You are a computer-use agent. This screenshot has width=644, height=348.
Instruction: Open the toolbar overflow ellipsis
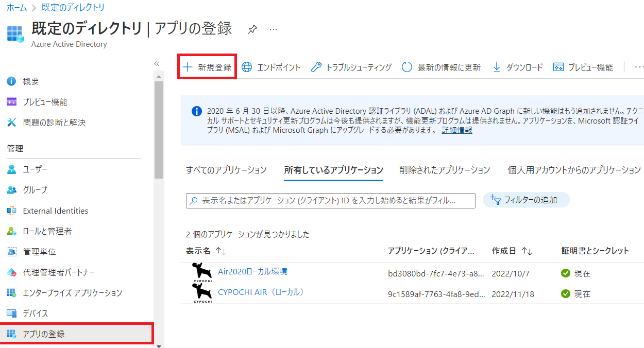pos(639,67)
